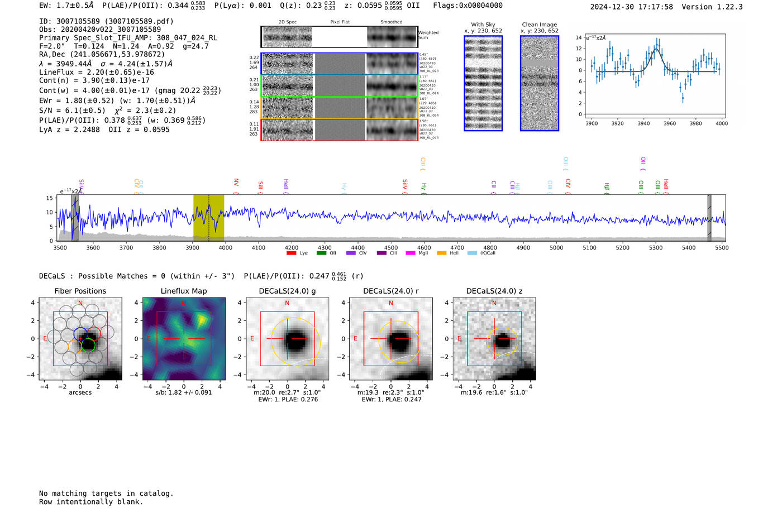Select the orange-bordered fiber spectrum row
Image resolution: width=782 pixels, height=532 pixels.
click(x=339, y=108)
